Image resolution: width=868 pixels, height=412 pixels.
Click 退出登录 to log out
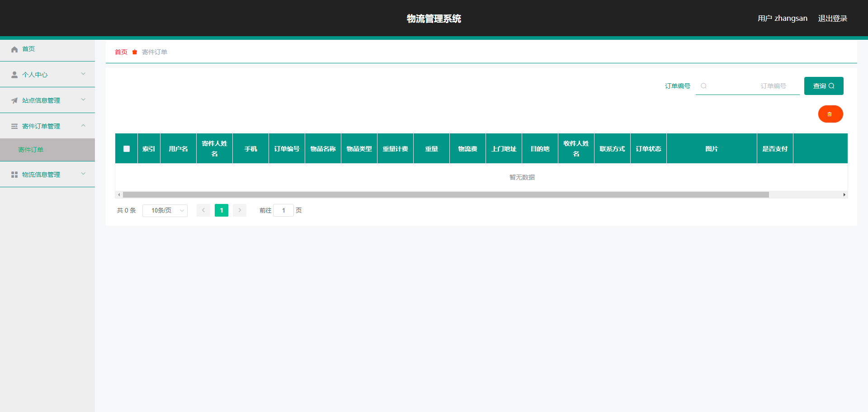[833, 19]
